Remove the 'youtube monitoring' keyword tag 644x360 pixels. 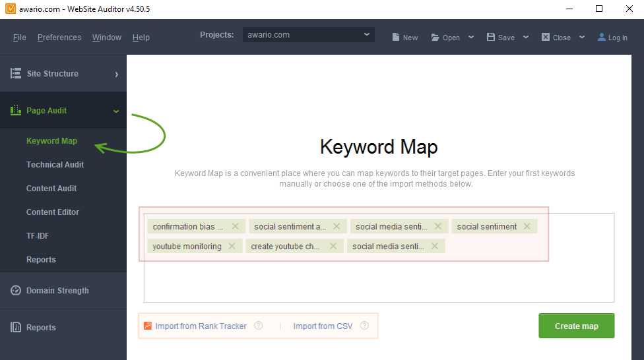click(232, 246)
